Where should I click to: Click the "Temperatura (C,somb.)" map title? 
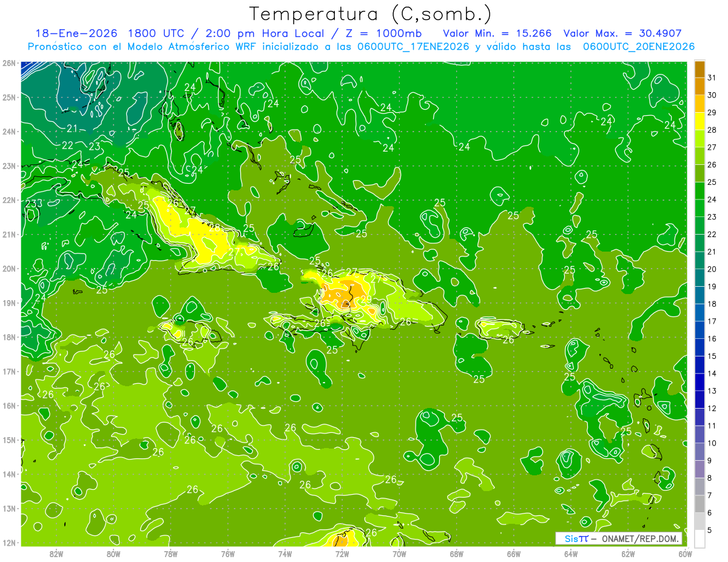coord(371,14)
